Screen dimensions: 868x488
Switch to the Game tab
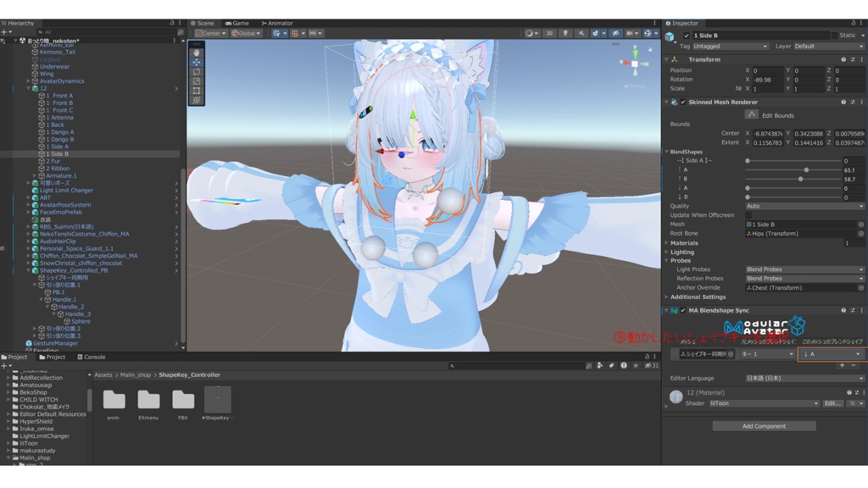click(x=237, y=23)
